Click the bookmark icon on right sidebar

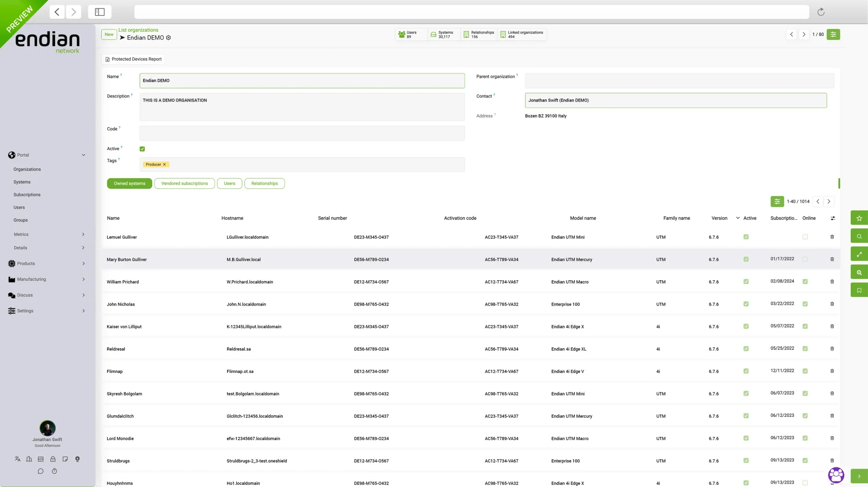click(x=859, y=289)
